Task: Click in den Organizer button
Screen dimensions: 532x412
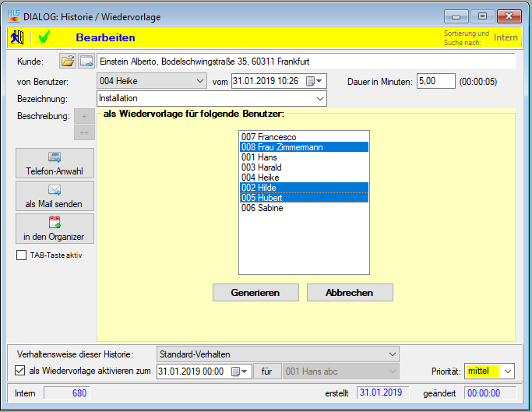Action: click(x=55, y=229)
